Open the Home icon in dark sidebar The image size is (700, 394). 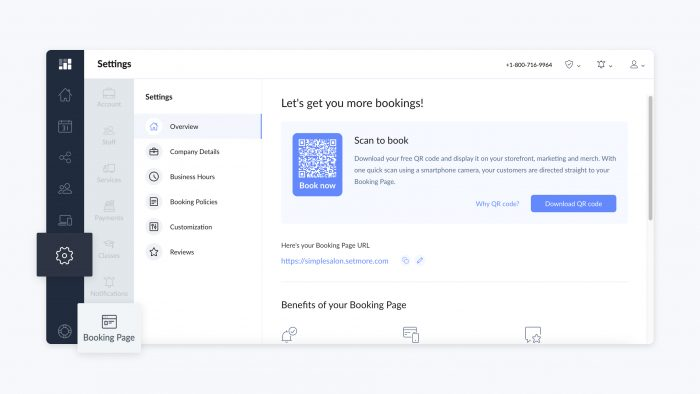coord(65,95)
